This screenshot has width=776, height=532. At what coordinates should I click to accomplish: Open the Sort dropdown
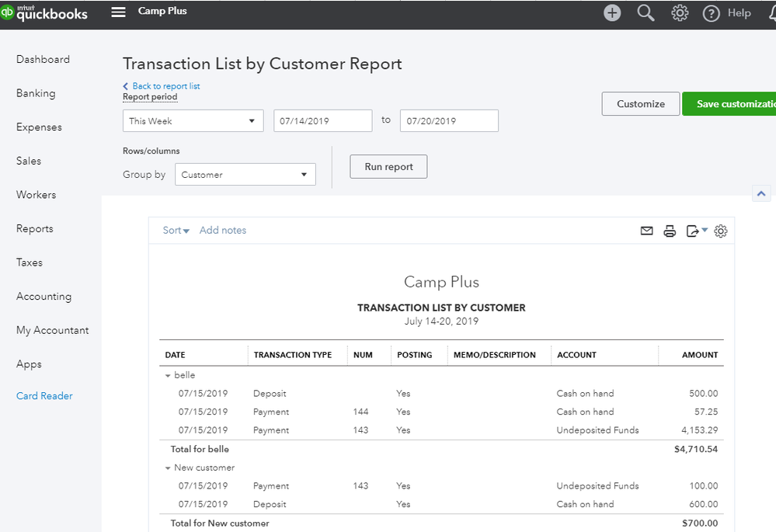(x=176, y=230)
